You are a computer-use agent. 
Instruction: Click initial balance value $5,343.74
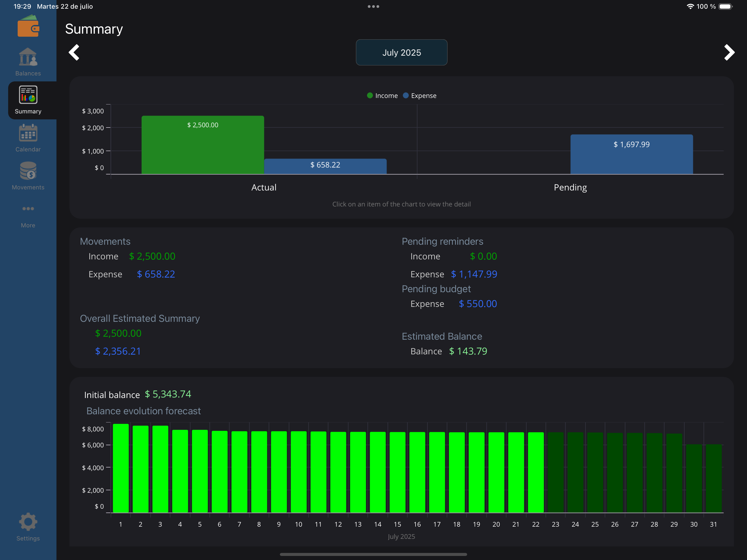[168, 394]
